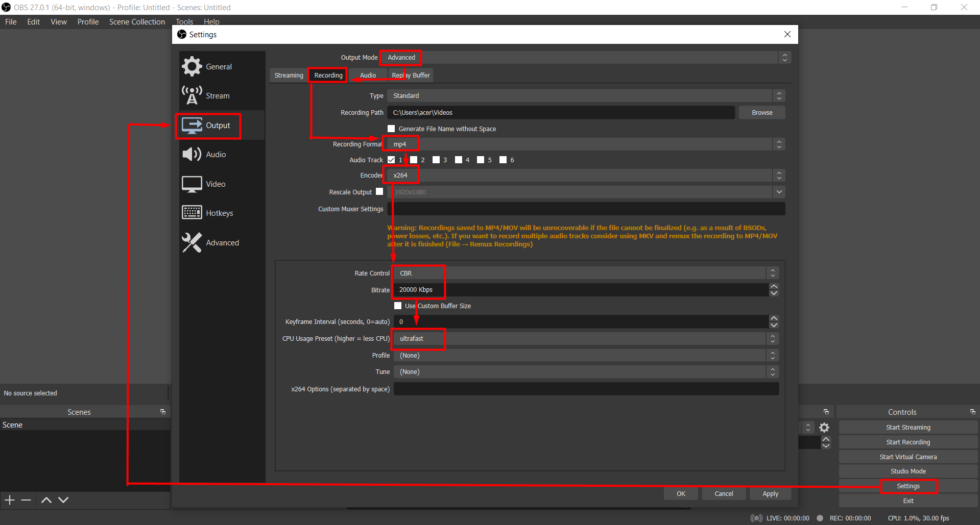Screen dimensions: 980x525
Task: Click Recording Path input field
Action: (561, 112)
